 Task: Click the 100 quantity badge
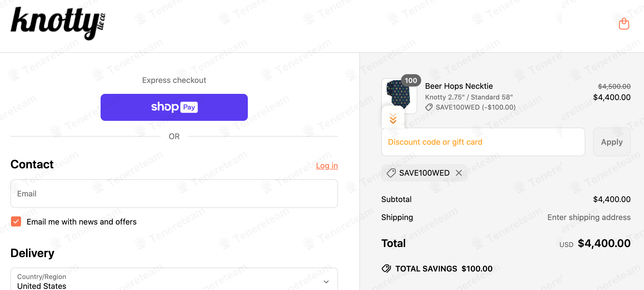(411, 81)
